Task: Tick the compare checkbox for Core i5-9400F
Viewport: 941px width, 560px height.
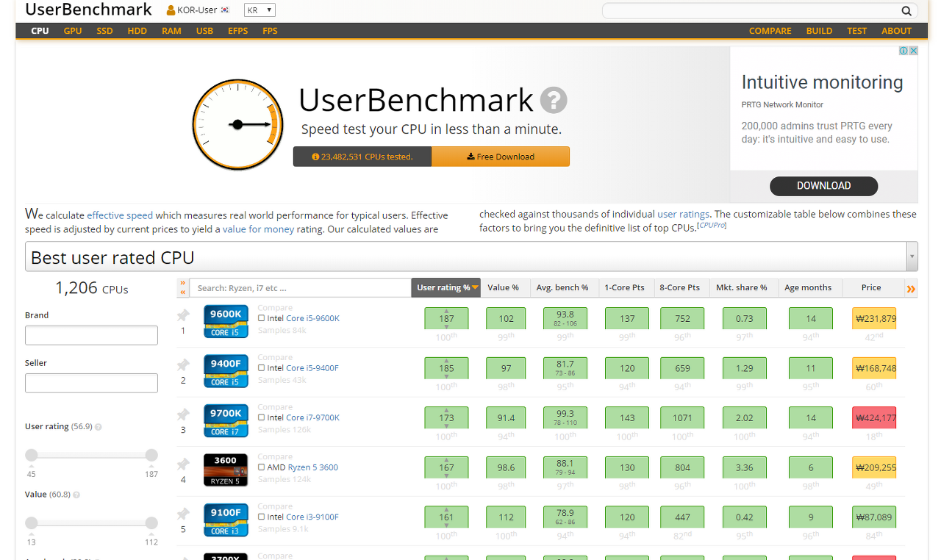Action: point(262,368)
